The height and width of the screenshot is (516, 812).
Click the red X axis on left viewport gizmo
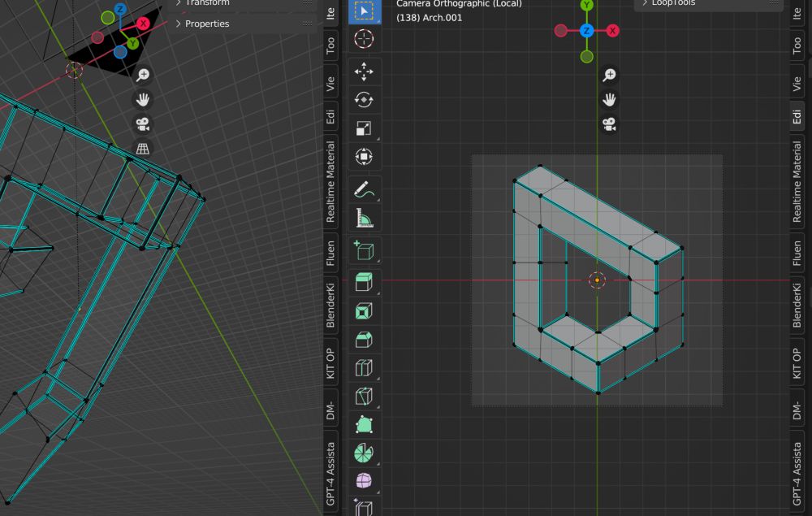143,24
